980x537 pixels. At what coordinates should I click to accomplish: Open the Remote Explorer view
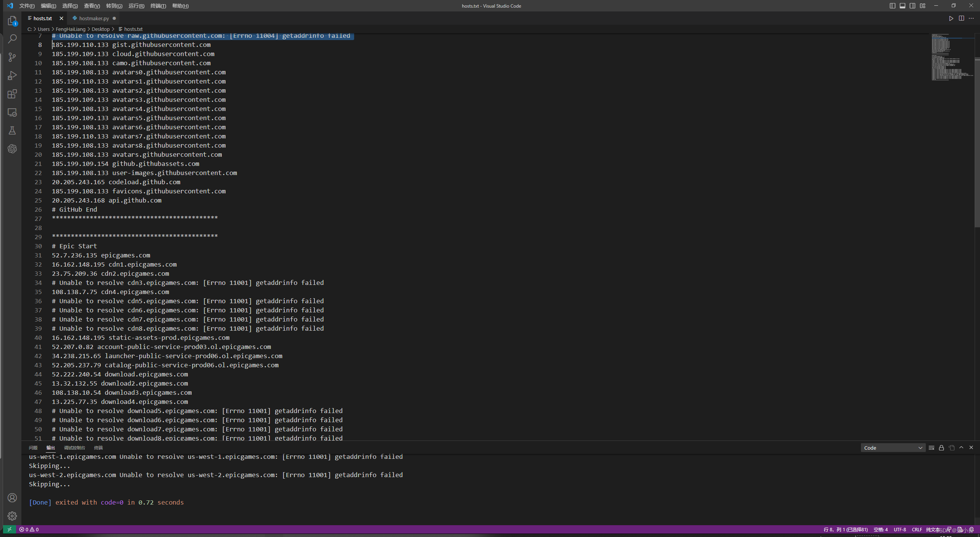click(x=12, y=112)
